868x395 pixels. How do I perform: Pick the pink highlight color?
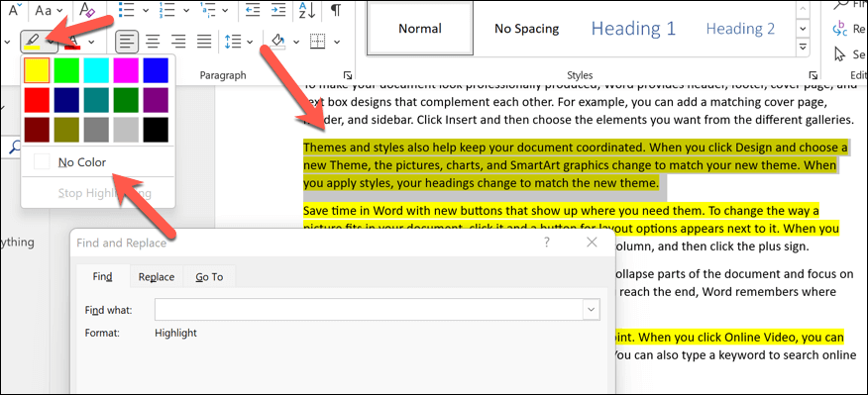tap(126, 70)
